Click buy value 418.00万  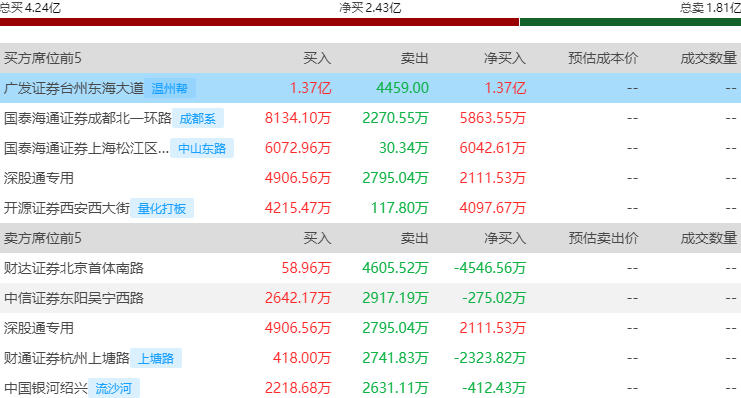click(302, 358)
